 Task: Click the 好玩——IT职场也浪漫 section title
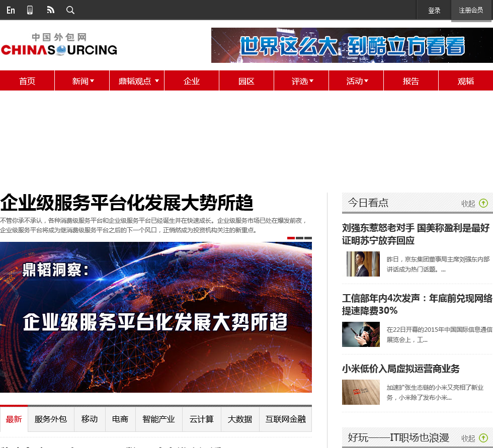coord(398,437)
